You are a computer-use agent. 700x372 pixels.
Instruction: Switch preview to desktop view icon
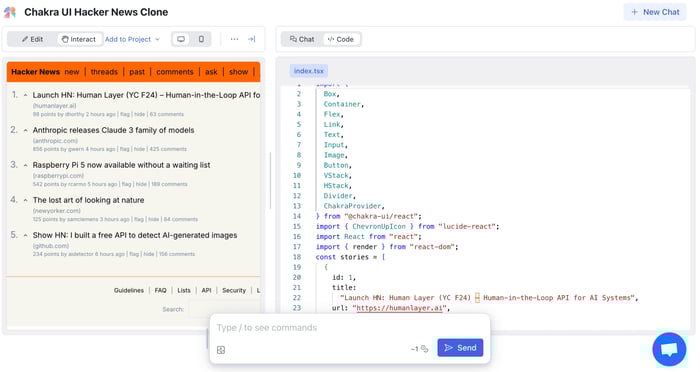[181, 39]
